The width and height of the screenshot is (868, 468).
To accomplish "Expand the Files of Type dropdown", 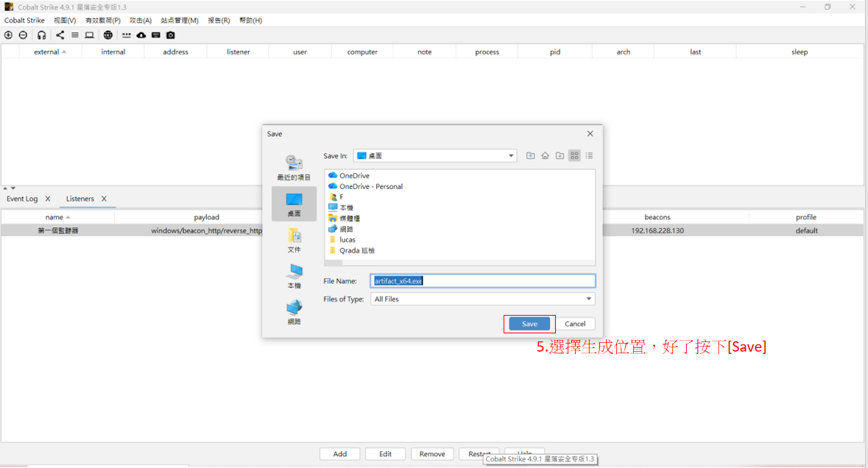I will click(x=589, y=299).
